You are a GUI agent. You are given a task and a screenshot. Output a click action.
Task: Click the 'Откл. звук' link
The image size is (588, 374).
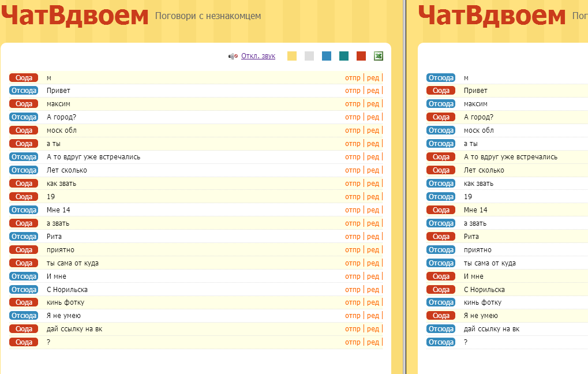(258, 56)
